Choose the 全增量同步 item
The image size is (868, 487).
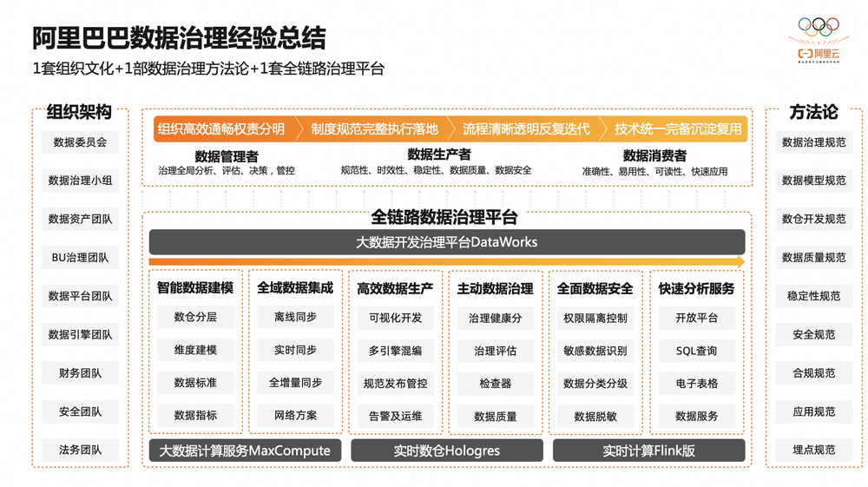(296, 383)
